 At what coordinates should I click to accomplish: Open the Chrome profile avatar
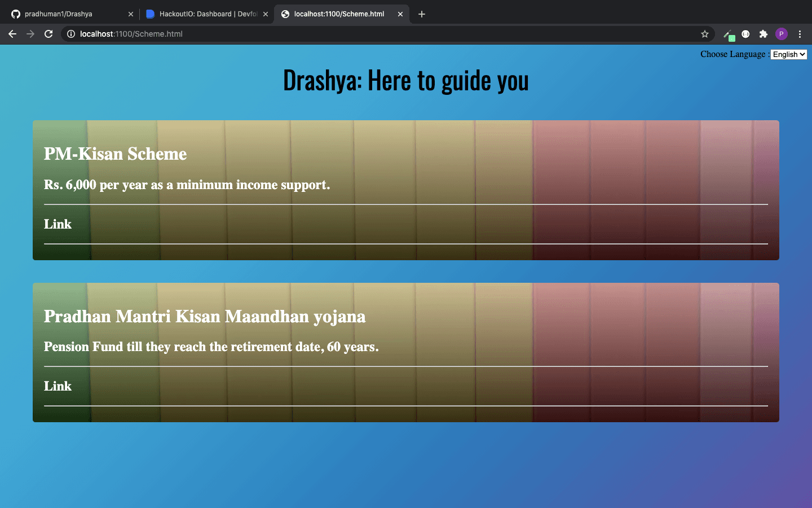coord(781,34)
